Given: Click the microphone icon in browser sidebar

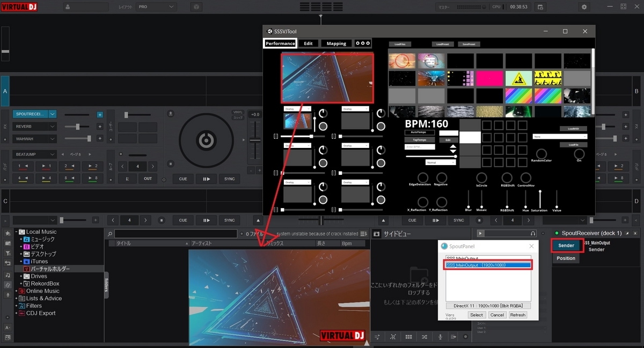Looking at the screenshot, I should coord(8,295).
